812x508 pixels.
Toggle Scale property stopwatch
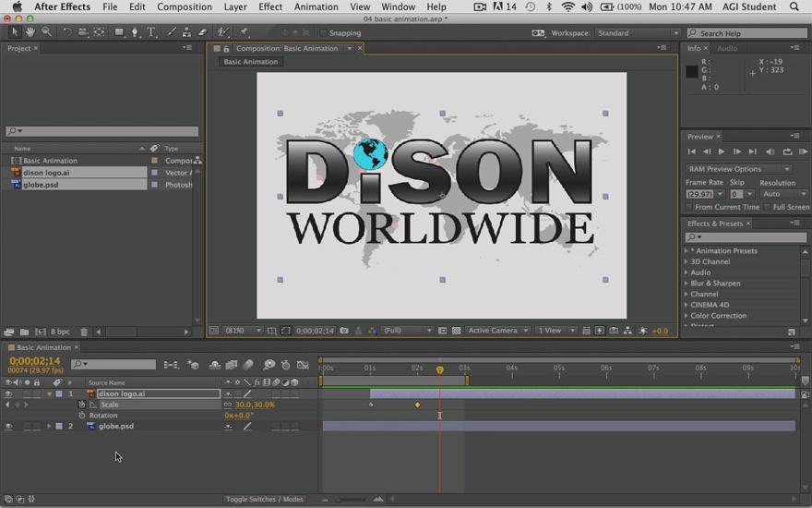point(81,405)
